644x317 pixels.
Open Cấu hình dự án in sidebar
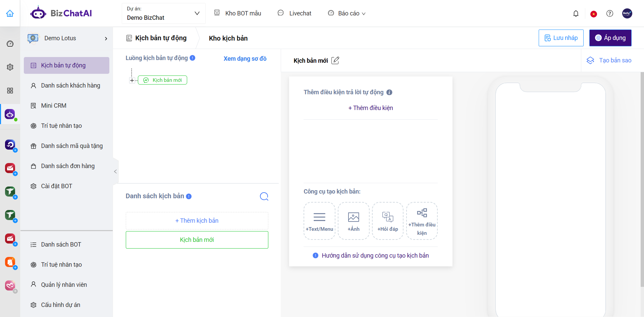click(x=66, y=305)
